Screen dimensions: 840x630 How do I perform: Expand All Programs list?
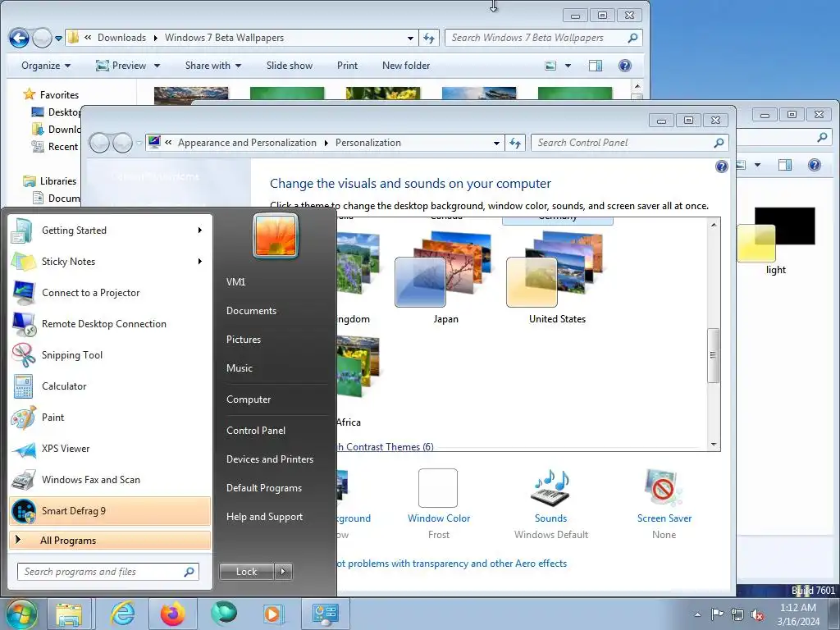[x=110, y=541]
